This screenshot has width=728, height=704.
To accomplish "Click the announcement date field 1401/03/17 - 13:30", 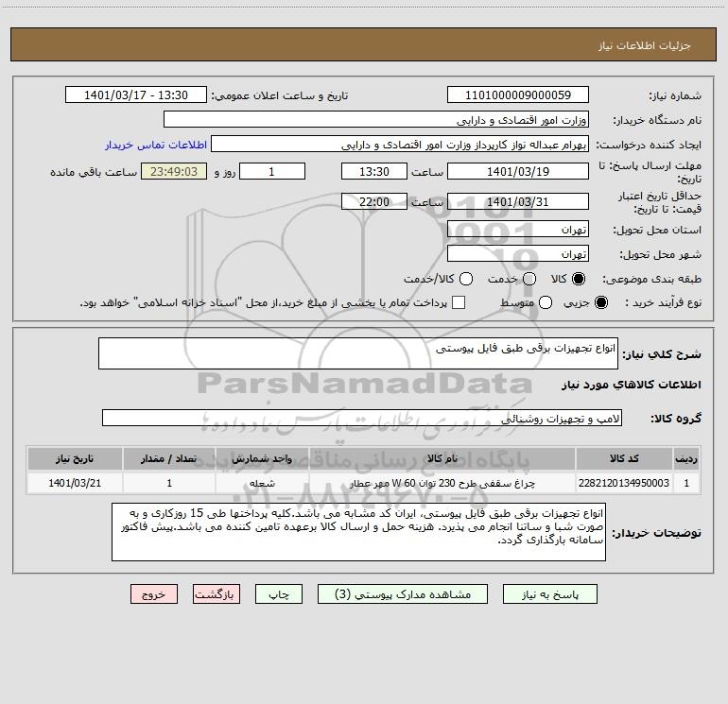I will (136, 94).
